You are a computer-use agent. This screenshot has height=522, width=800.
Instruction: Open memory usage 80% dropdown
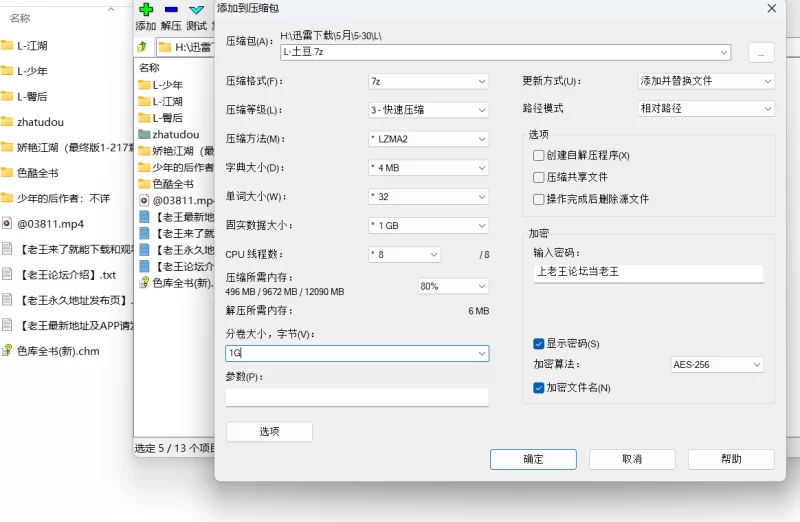pyautogui.click(x=453, y=286)
